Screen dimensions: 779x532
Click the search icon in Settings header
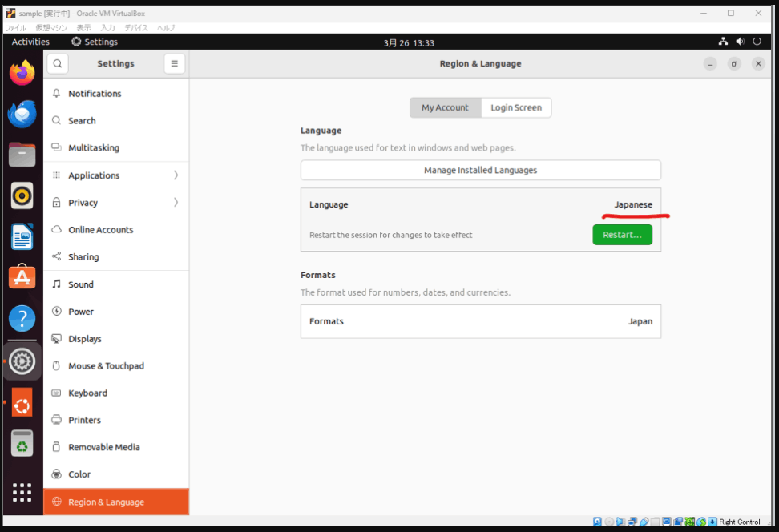coord(58,63)
